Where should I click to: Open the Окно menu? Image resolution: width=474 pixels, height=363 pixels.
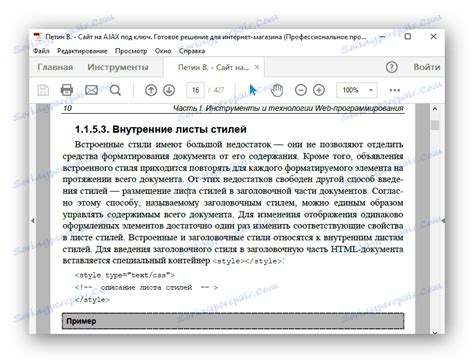pyautogui.click(x=163, y=51)
